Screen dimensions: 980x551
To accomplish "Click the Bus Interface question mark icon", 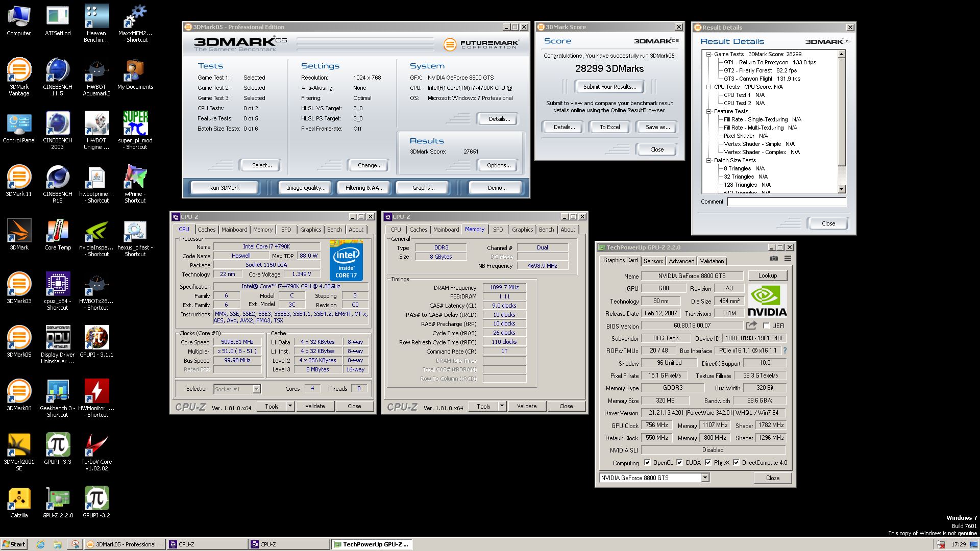I will [x=785, y=350].
